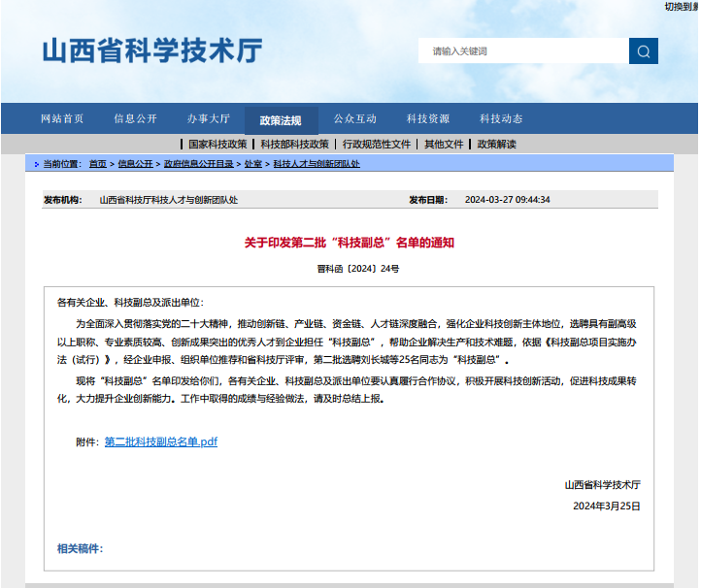Select the 政策法规 navigation tab
The image size is (701, 588).
[x=281, y=120]
